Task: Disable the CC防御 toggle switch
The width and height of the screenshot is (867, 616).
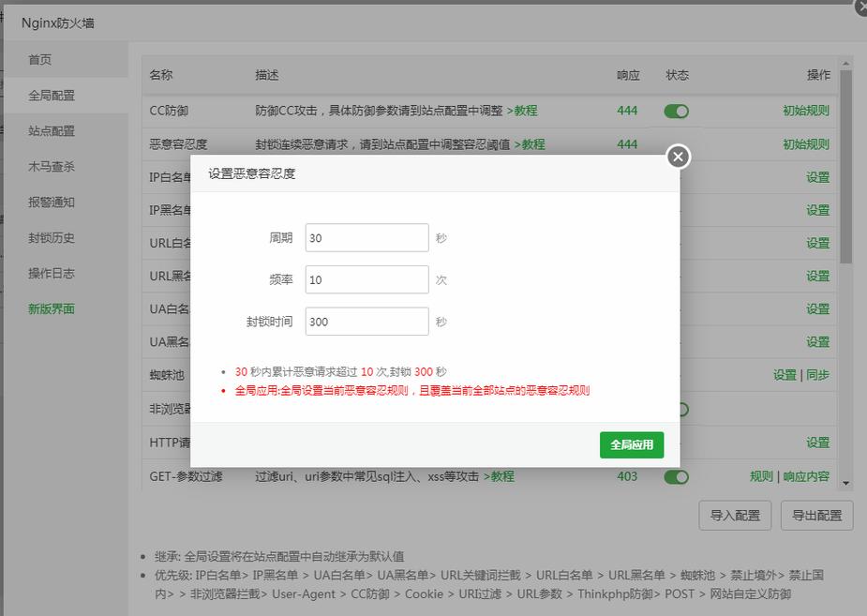Action: coord(676,110)
